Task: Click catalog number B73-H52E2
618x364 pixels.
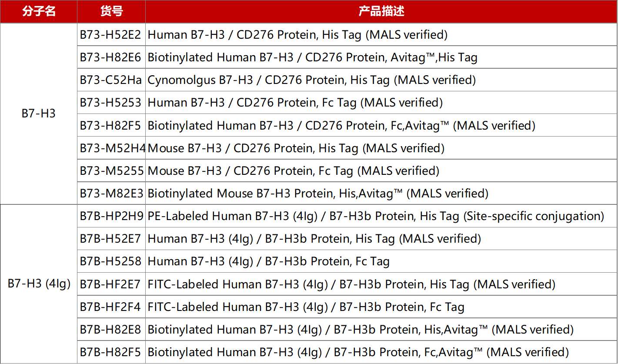Action: pyautogui.click(x=110, y=35)
